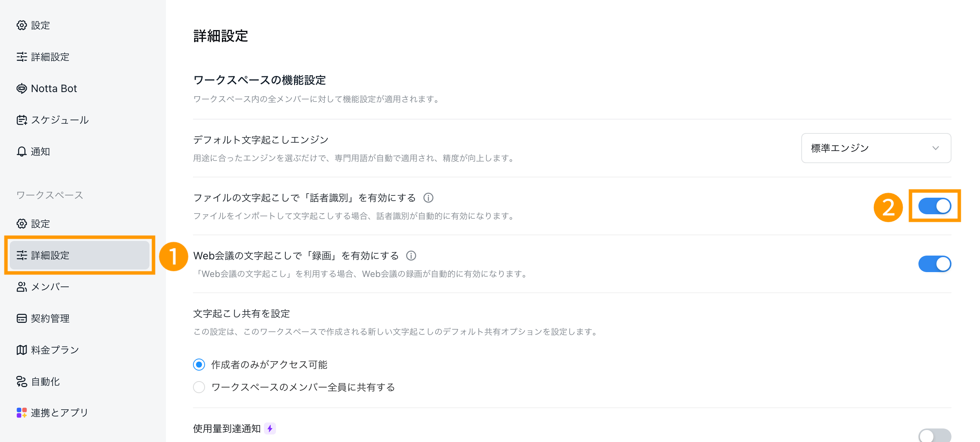Open the 標準エンジン dropdown

876,148
